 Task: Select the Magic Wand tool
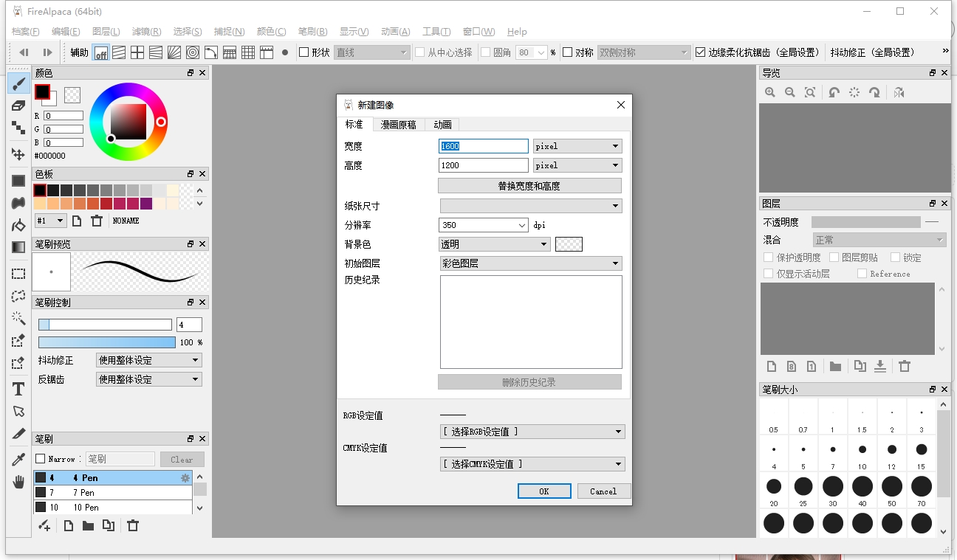coord(18,318)
